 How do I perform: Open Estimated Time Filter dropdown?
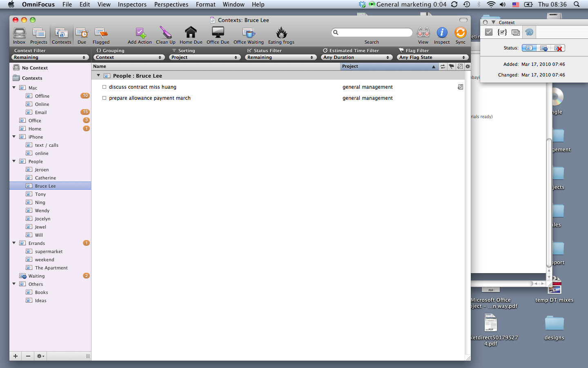356,57
